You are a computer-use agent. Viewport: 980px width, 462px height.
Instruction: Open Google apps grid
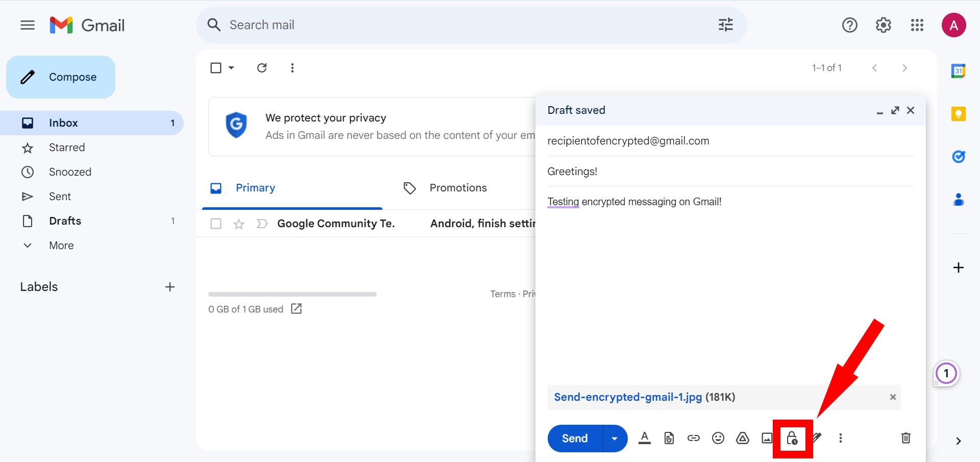pos(917,25)
